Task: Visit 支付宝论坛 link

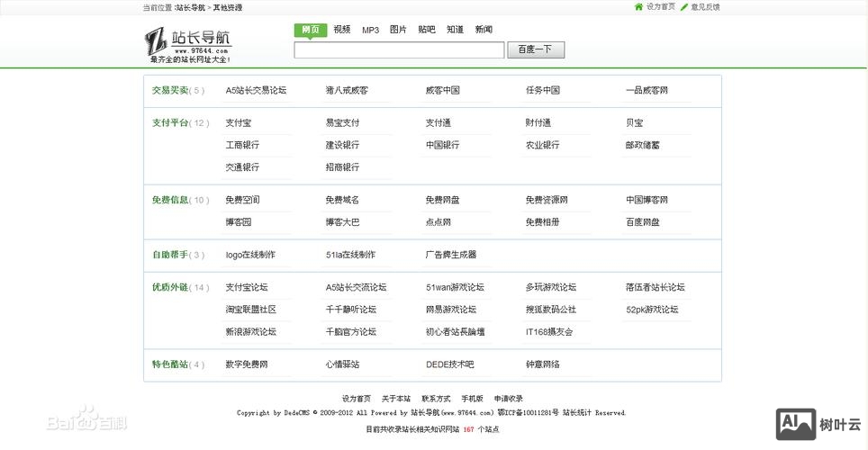Action: tap(247, 287)
